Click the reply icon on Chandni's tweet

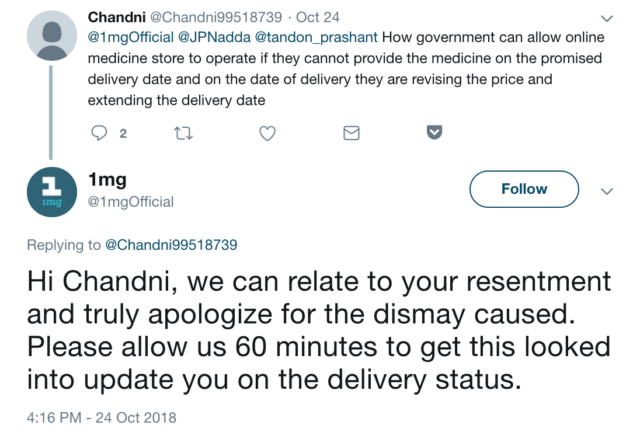99,132
